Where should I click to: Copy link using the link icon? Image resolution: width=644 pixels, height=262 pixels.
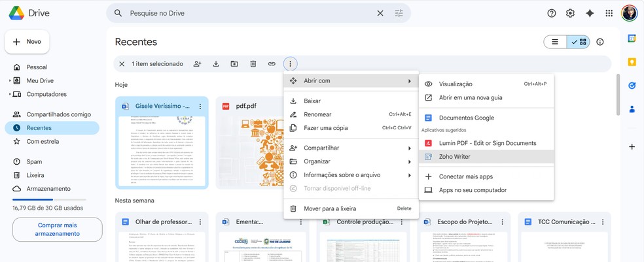(272, 64)
